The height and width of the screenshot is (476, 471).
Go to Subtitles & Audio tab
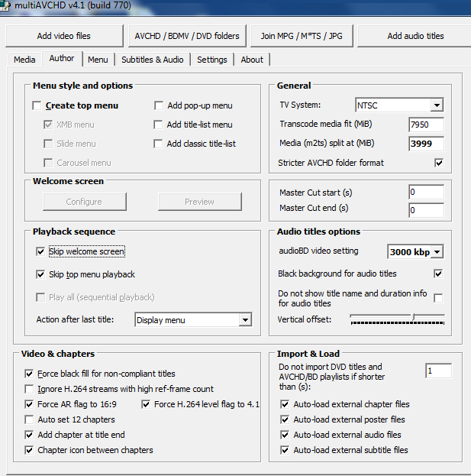[152, 60]
